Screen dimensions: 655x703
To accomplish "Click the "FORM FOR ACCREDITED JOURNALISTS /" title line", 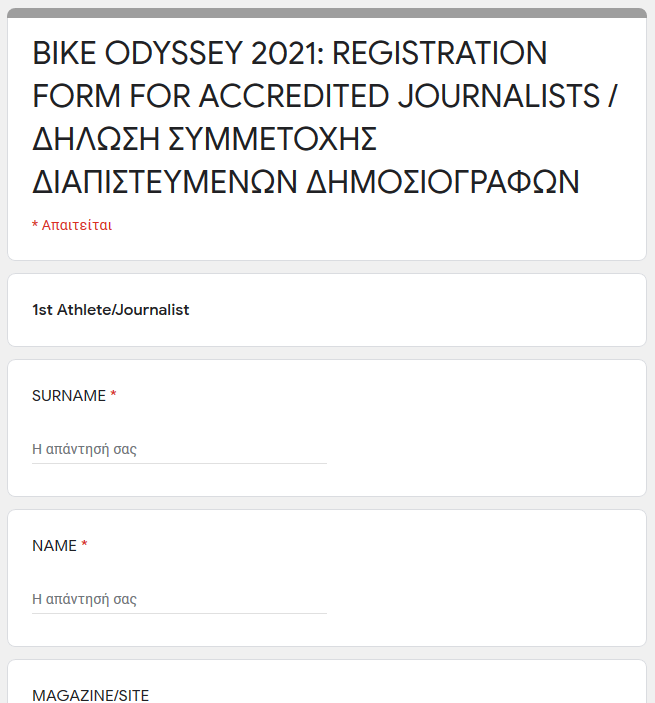I will click(325, 96).
